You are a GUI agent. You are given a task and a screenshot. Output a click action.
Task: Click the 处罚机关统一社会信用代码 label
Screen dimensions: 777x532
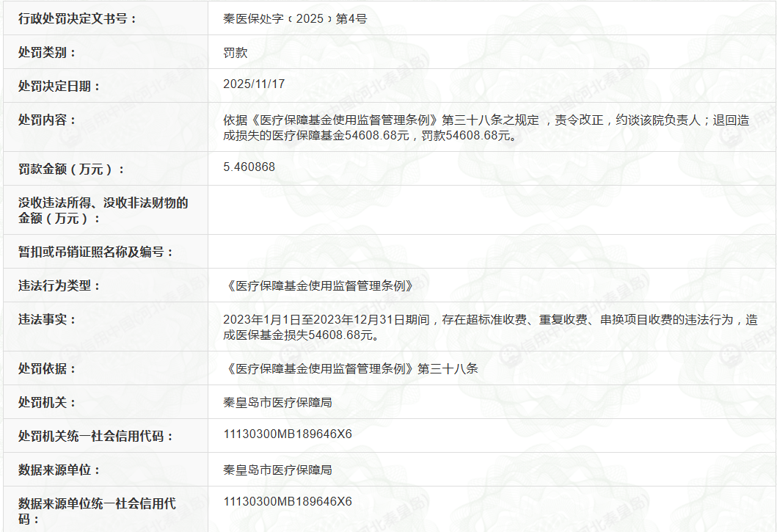(x=95, y=437)
